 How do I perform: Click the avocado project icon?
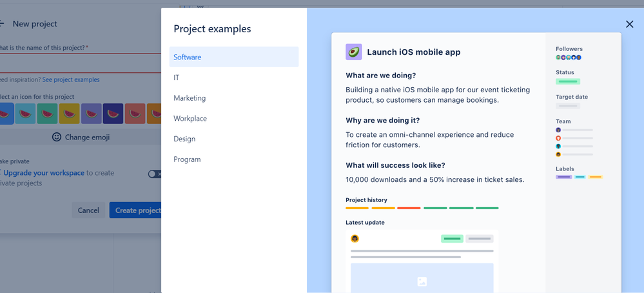coord(354,52)
